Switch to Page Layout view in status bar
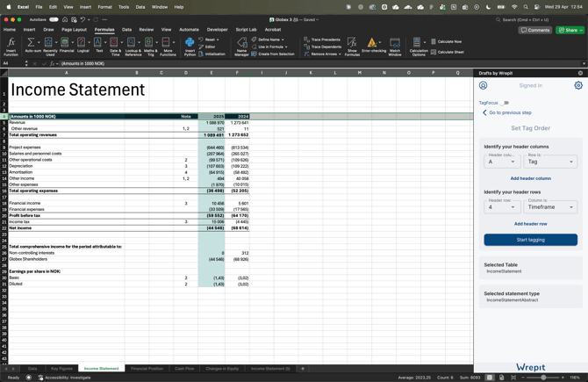Image resolution: width=588 pixels, height=382 pixels. [501, 378]
